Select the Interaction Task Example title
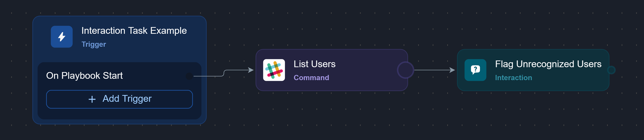Viewport: 644px width, 140px height. click(134, 31)
